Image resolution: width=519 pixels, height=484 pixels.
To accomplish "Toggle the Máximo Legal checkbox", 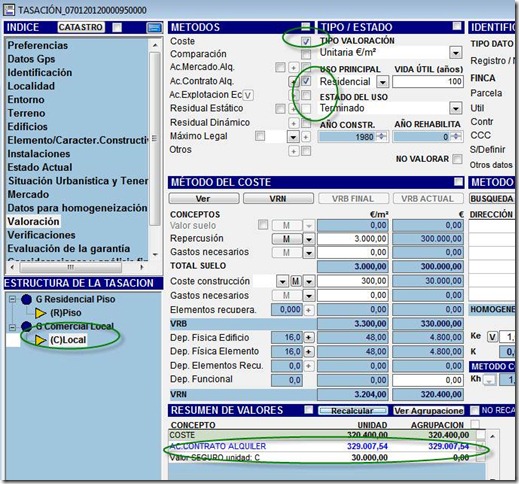I will [x=260, y=136].
